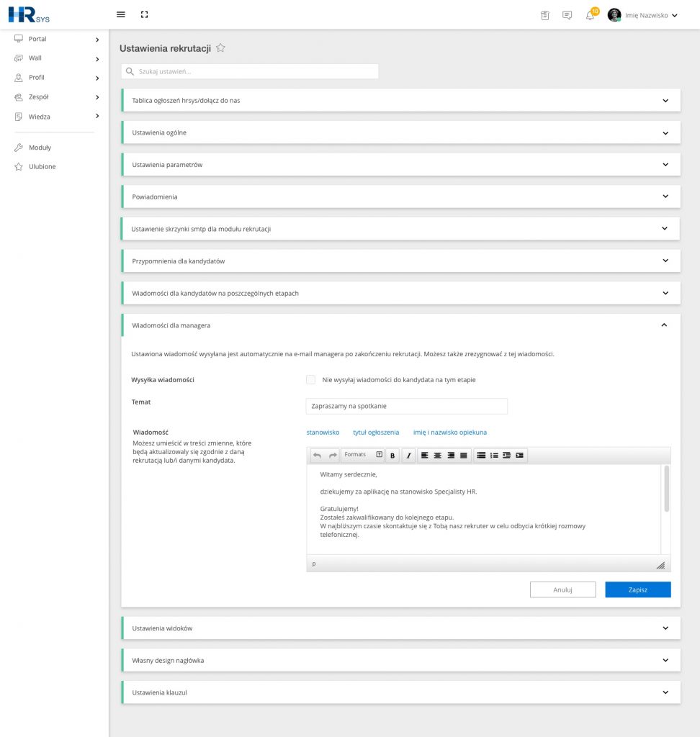This screenshot has width=700, height=737.
Task: Toggle the hamburger menu icon
Action: pos(121,14)
